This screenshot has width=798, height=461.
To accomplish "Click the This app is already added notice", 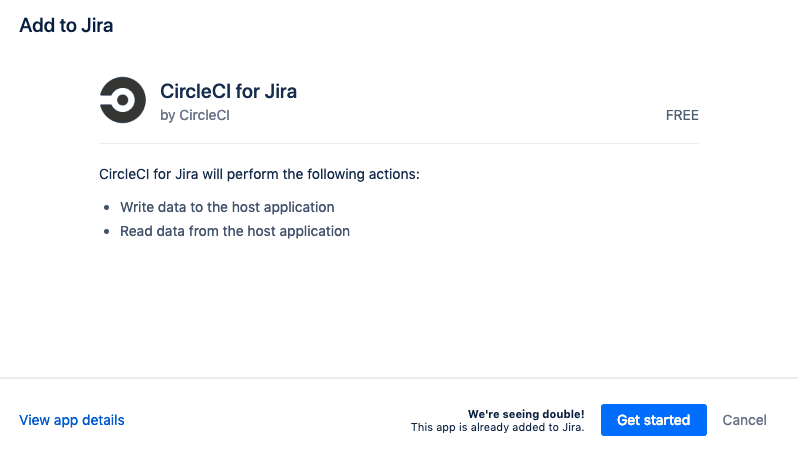I will 497,427.
